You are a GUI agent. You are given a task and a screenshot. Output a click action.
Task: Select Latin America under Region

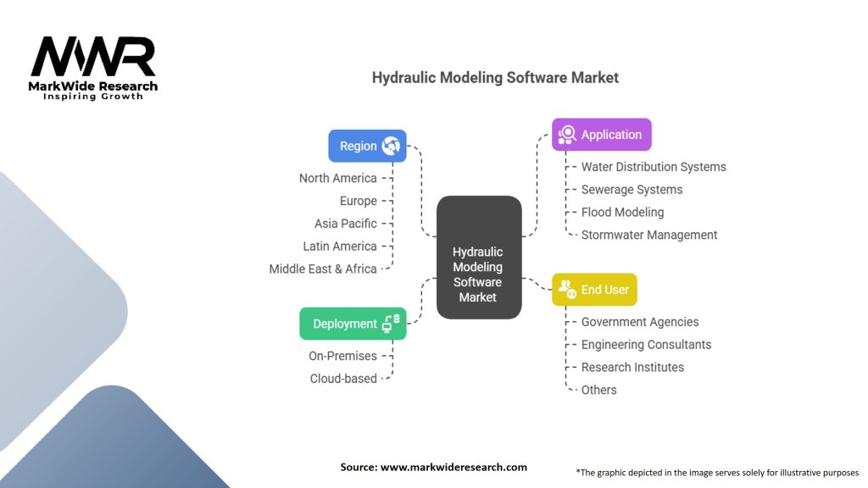tap(339, 247)
